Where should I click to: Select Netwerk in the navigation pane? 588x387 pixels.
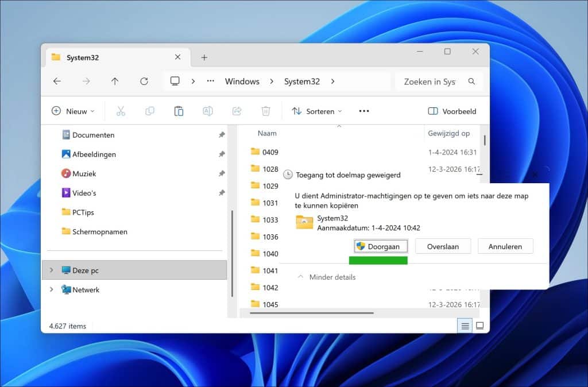[86, 290]
